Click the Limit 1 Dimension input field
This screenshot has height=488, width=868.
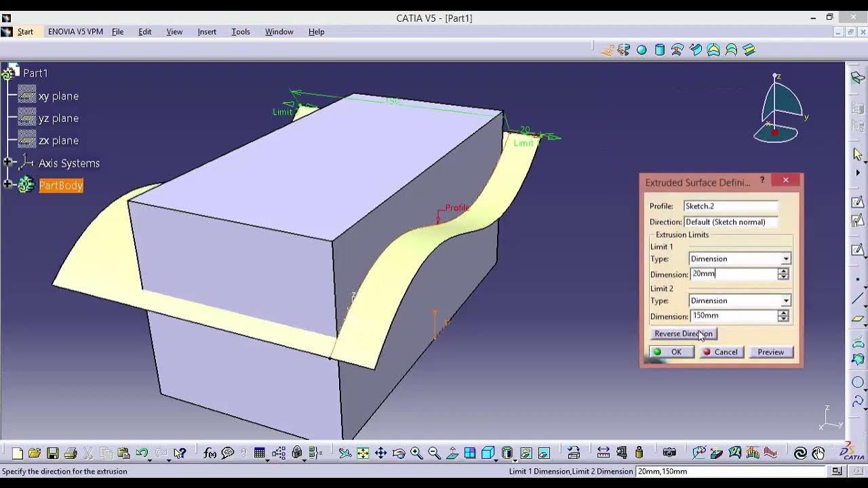click(732, 274)
